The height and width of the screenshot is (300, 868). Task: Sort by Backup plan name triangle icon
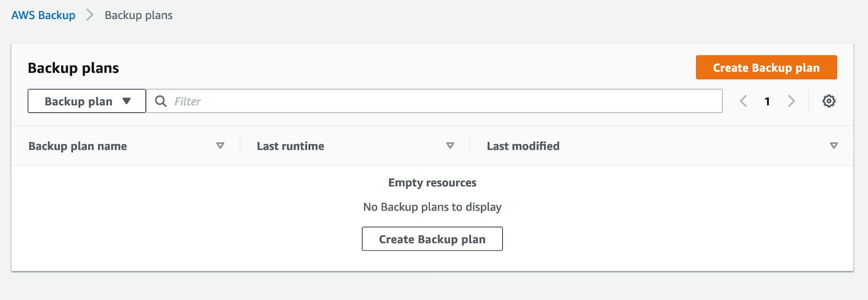click(x=220, y=146)
